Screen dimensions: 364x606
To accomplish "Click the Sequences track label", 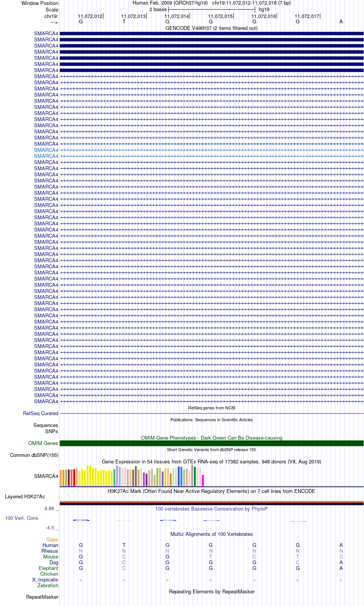I will [46, 425].
